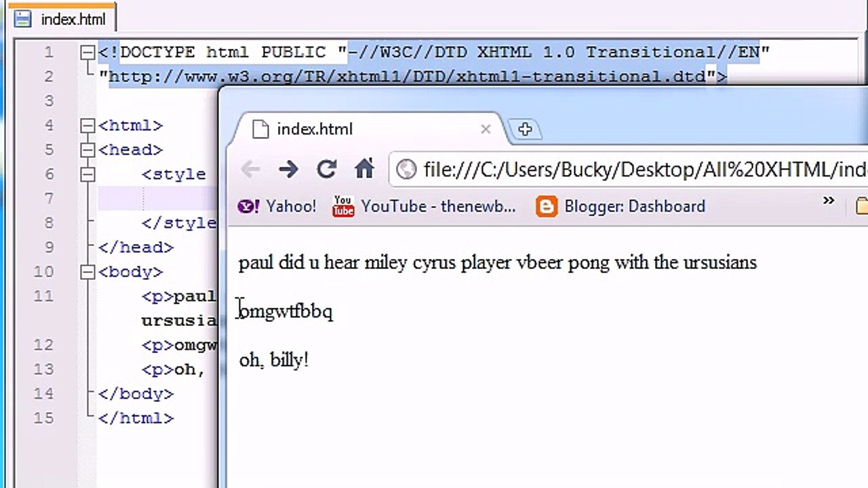Go forward in the browser
This screenshot has height=488, width=868.
click(288, 169)
